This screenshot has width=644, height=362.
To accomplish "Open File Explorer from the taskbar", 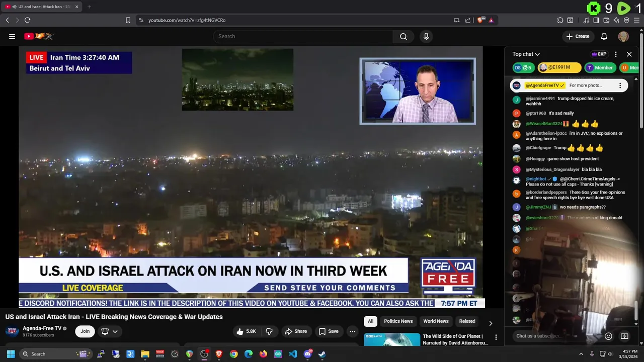I will coord(145,354).
